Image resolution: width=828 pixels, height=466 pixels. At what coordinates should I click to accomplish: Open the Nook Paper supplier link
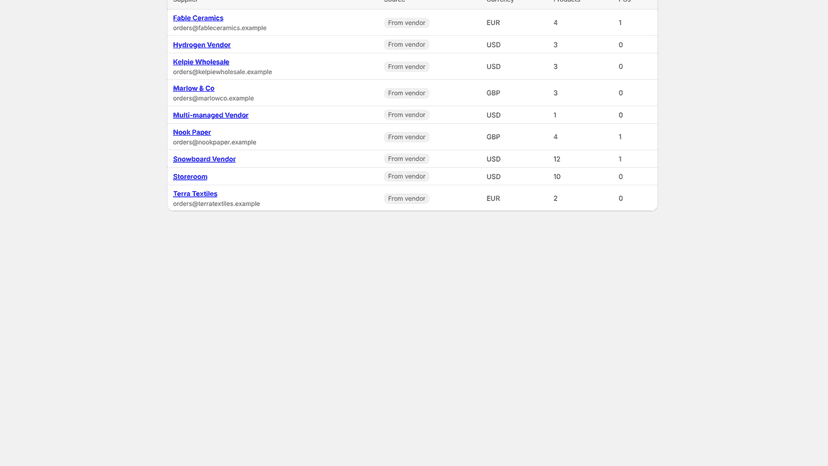(192, 132)
